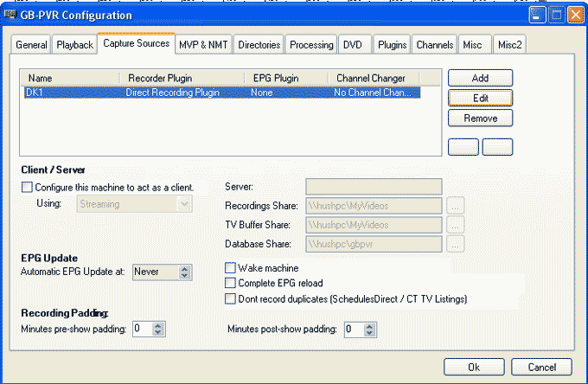Click the Channel Changer column header
Image resolution: width=588 pixels, height=384 pixels.
pyautogui.click(x=374, y=78)
